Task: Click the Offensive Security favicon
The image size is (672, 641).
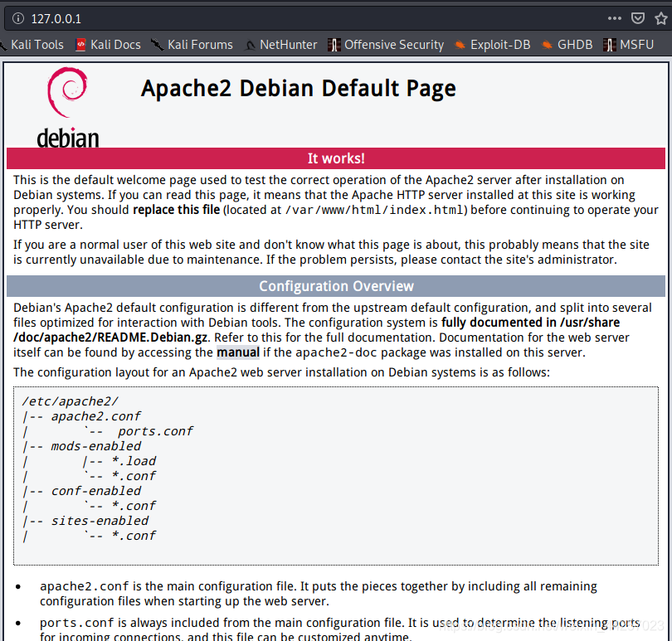Action: pos(334,45)
